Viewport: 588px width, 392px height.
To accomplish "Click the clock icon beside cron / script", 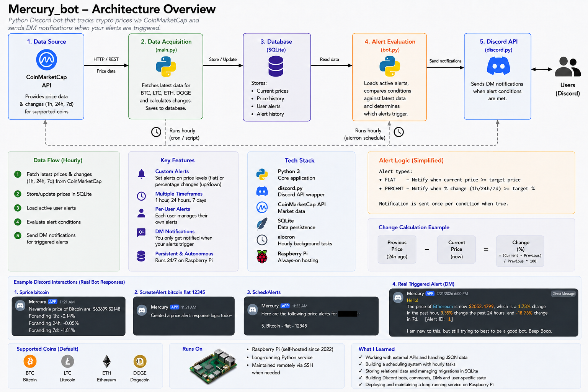I will (x=156, y=132).
